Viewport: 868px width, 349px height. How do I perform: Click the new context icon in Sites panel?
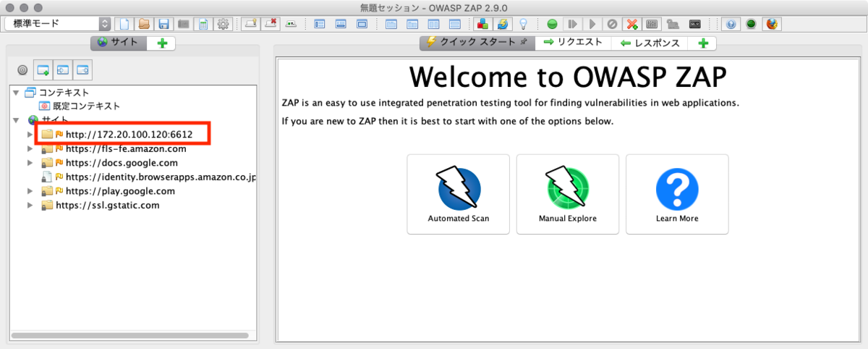(x=43, y=70)
